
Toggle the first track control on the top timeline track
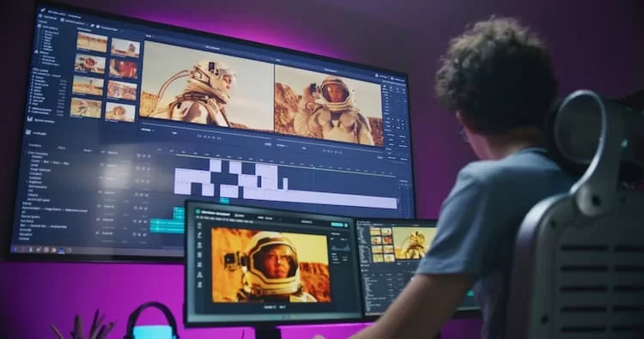click(139, 155)
